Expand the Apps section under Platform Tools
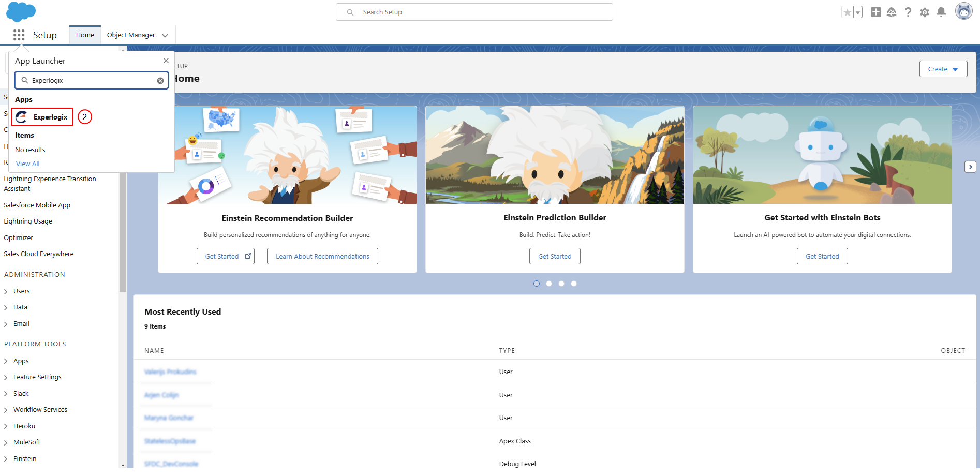The height and width of the screenshot is (475, 980). pos(6,361)
